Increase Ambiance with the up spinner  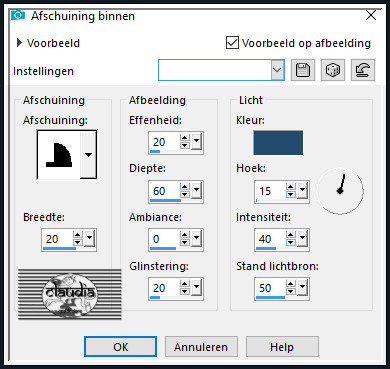185,235
